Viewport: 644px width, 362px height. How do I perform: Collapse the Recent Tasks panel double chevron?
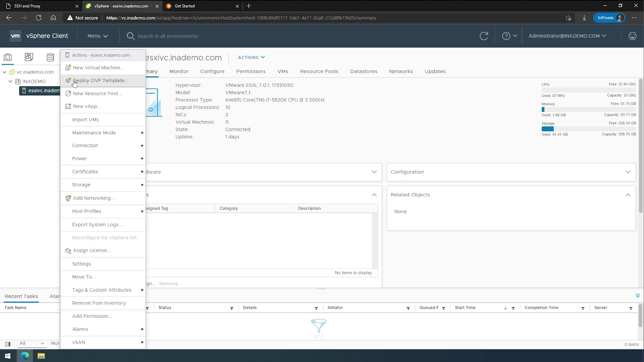point(638,295)
